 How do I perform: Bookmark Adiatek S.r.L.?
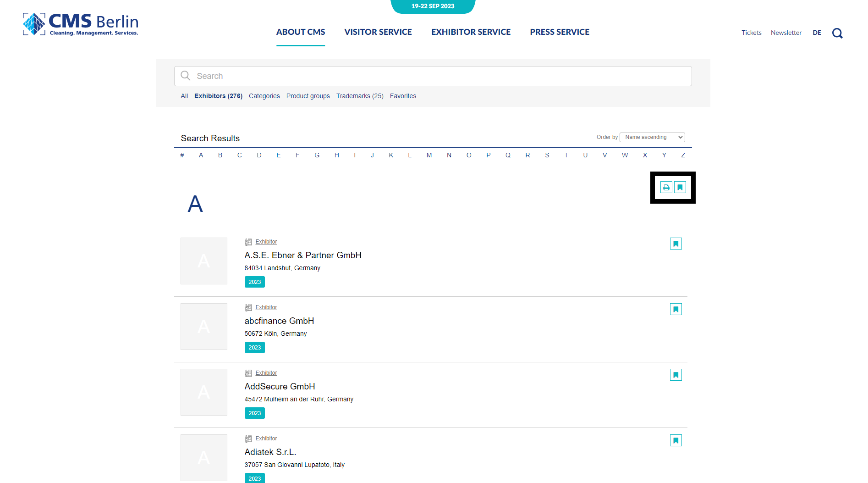pyautogui.click(x=676, y=440)
